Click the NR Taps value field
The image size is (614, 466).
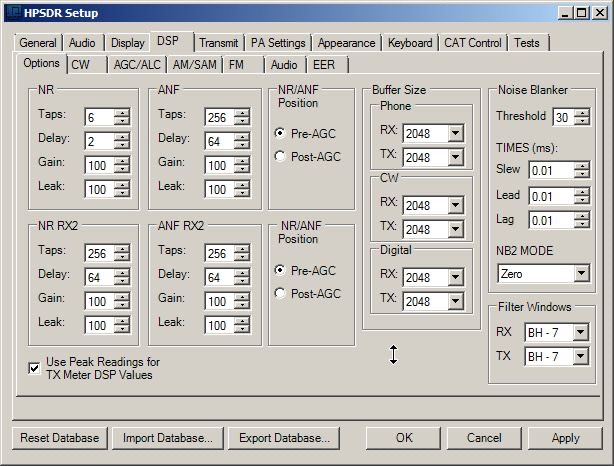tap(100, 117)
